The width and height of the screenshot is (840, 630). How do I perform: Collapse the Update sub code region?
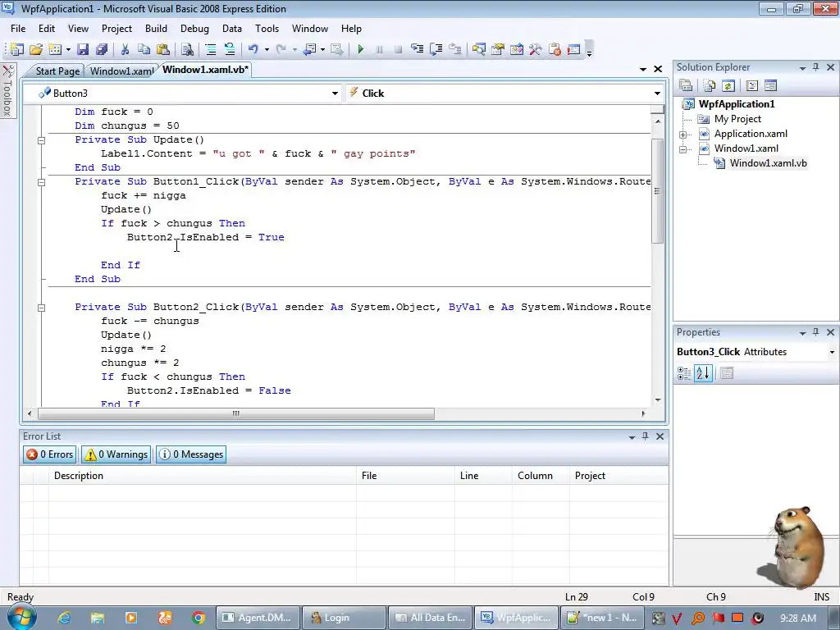click(41, 140)
